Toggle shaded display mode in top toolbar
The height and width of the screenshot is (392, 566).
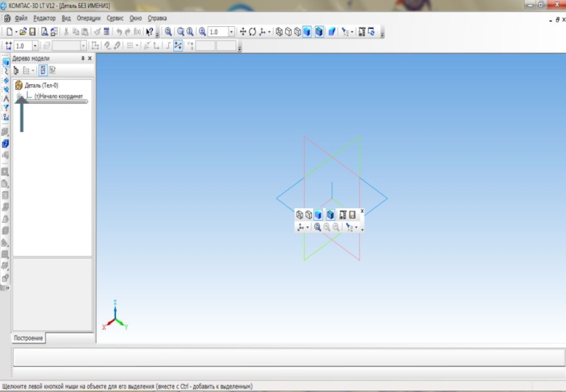307,32
